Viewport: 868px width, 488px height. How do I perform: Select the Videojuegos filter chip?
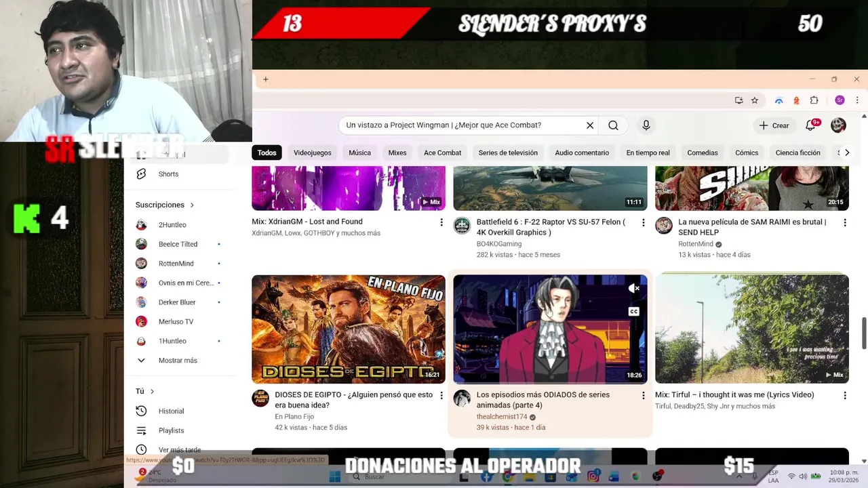(313, 152)
